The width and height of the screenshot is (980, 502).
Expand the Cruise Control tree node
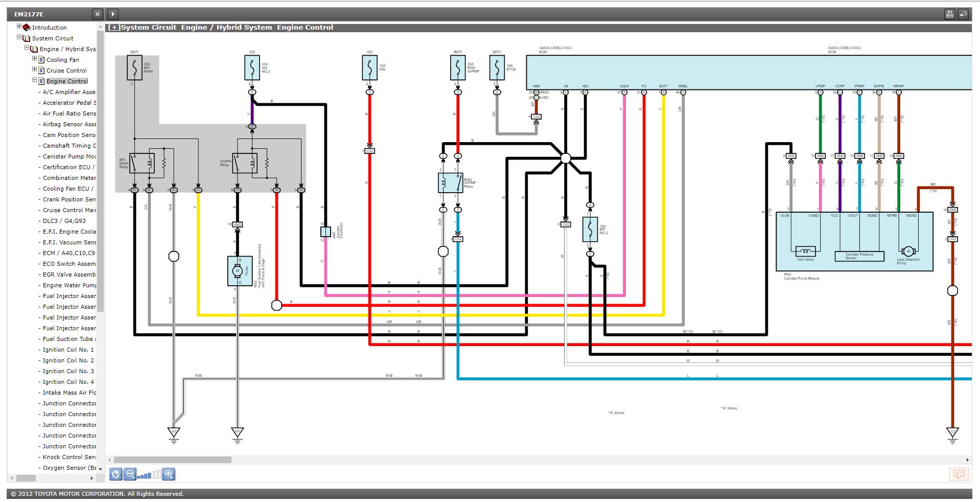pyautogui.click(x=35, y=70)
